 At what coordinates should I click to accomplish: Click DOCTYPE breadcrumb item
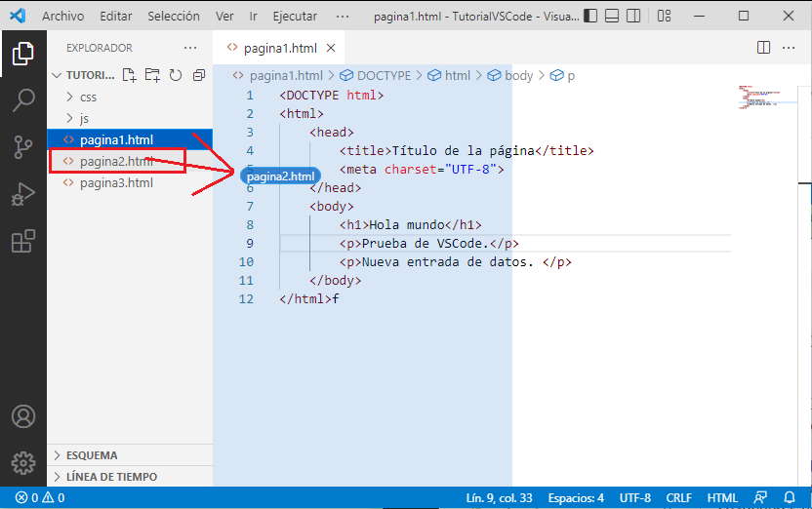(x=376, y=75)
